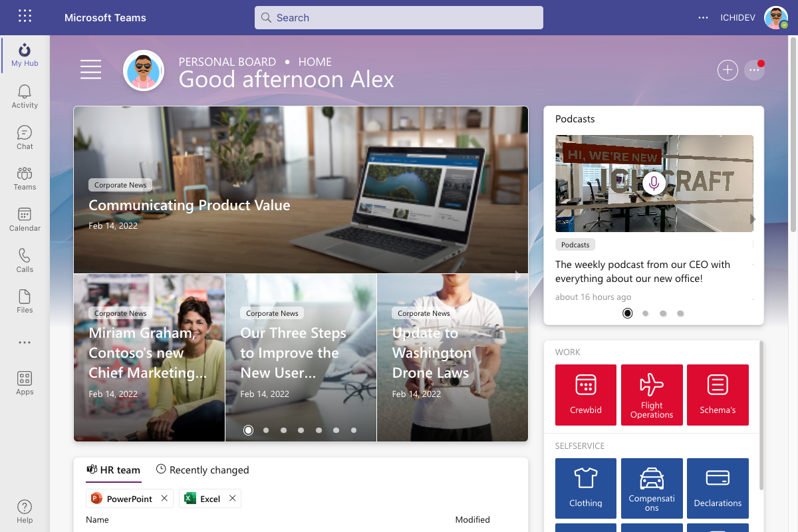798x532 pixels.
Task: Select the fourth podcast carousel dot
Action: pos(680,313)
